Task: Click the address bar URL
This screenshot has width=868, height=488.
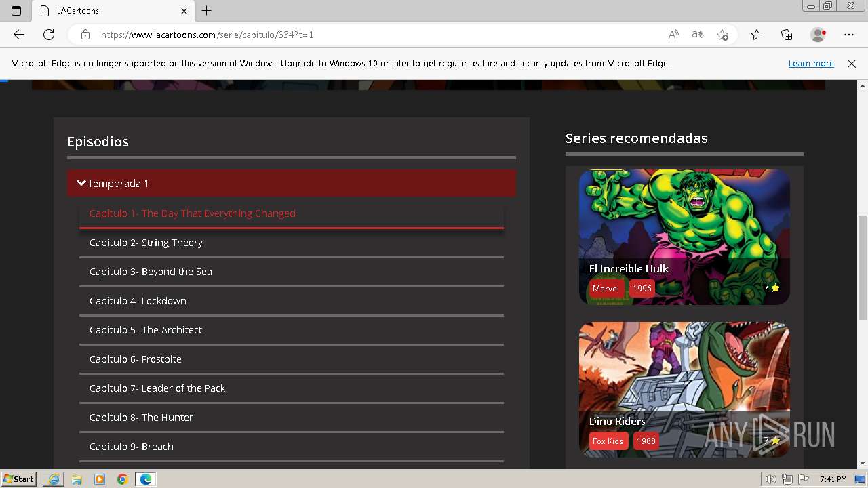Action: pyautogui.click(x=208, y=35)
